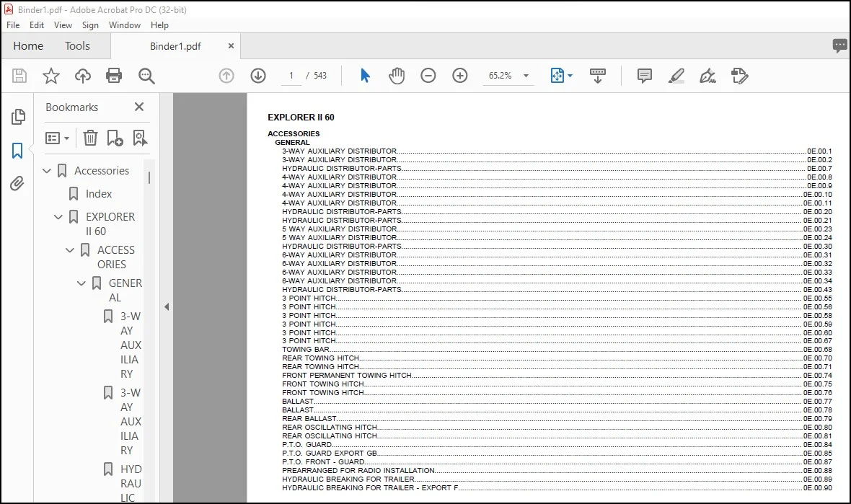Go to next page arrow

click(x=258, y=76)
